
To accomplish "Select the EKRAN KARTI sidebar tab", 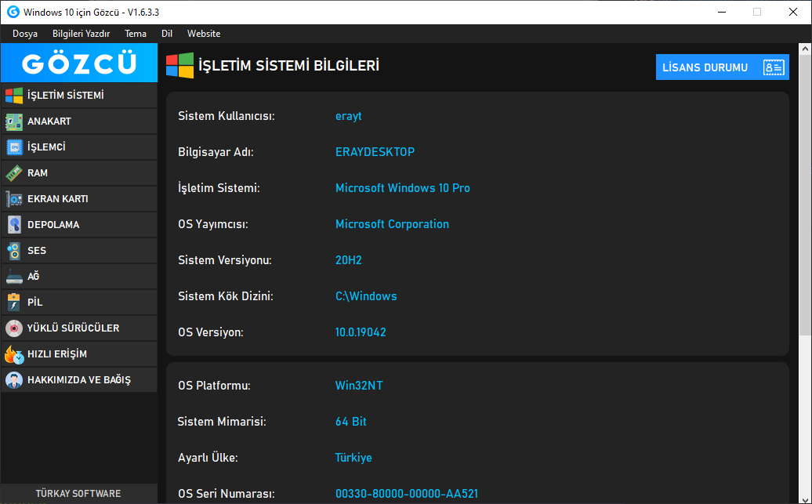I will point(79,199).
